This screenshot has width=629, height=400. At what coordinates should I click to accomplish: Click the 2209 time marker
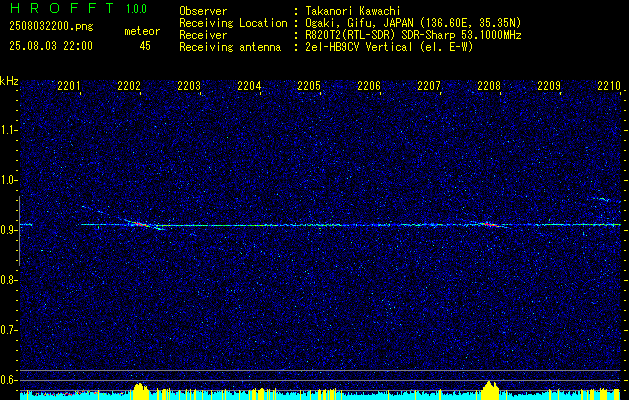point(548,86)
